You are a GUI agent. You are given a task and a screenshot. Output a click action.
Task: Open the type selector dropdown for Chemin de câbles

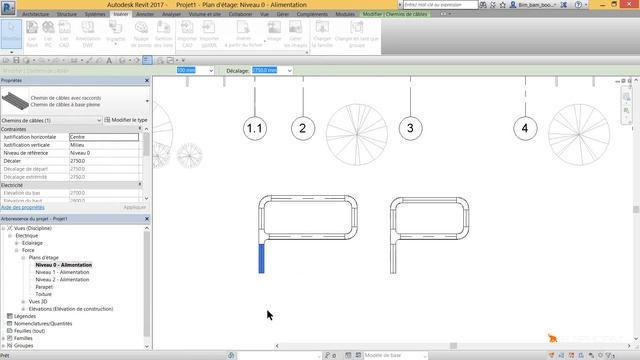tap(147, 101)
